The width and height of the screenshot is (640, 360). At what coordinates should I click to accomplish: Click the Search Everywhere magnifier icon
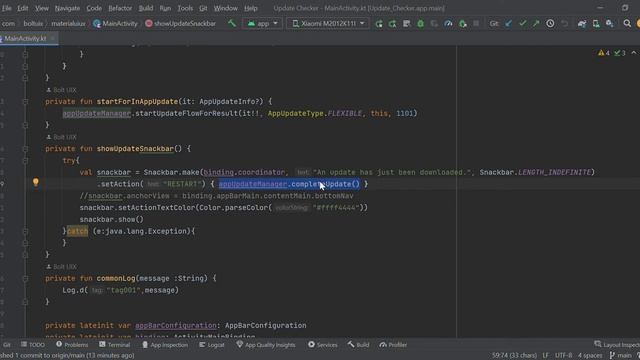click(627, 24)
